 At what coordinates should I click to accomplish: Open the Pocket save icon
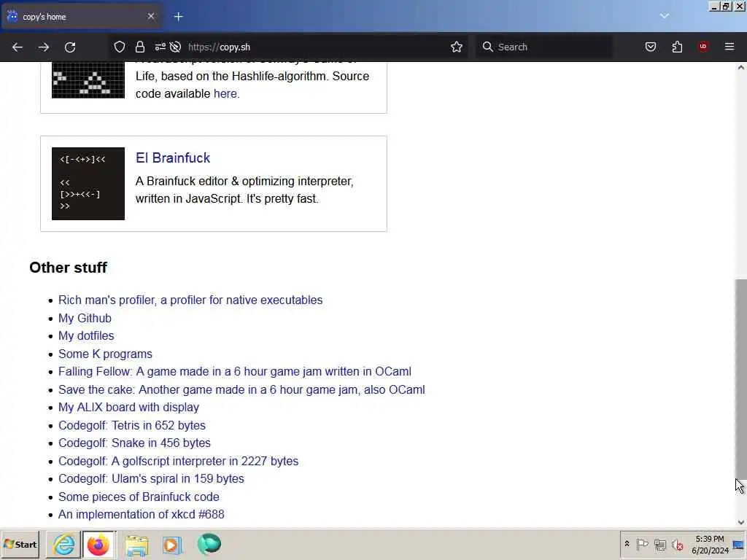[x=650, y=47]
